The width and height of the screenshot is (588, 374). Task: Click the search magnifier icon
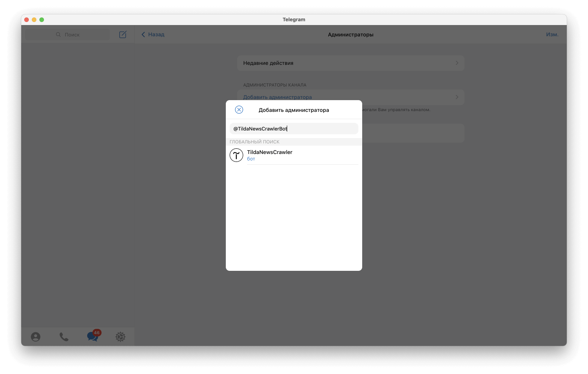coord(58,35)
